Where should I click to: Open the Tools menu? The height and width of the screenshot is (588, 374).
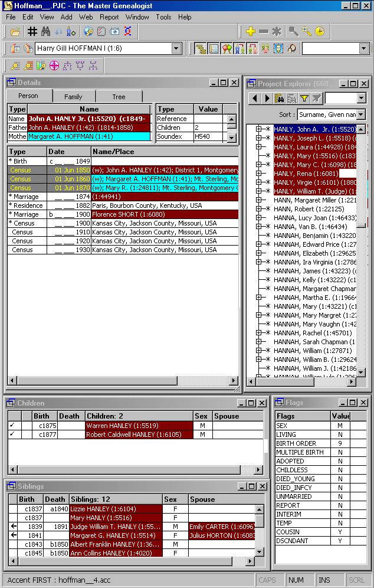point(163,17)
